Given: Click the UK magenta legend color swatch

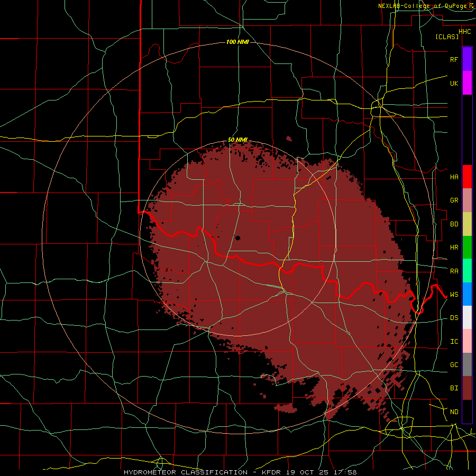Looking at the screenshot, I should click(x=467, y=83).
